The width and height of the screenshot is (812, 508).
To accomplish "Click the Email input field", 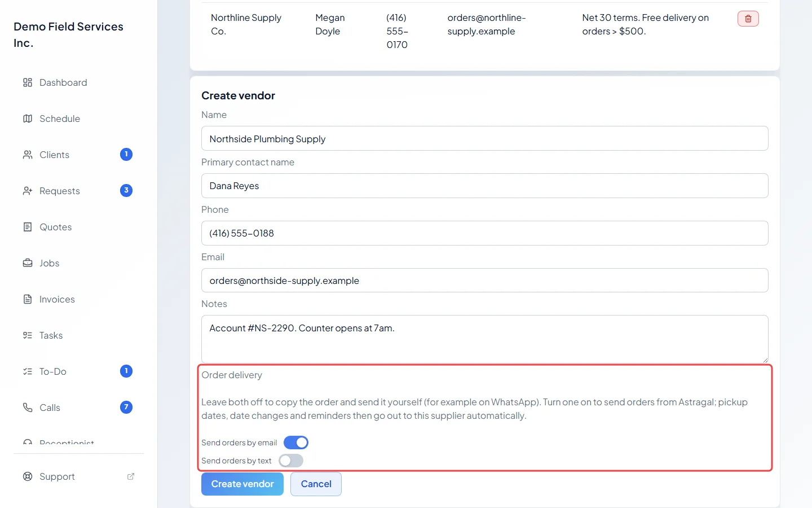I will click(x=484, y=281).
